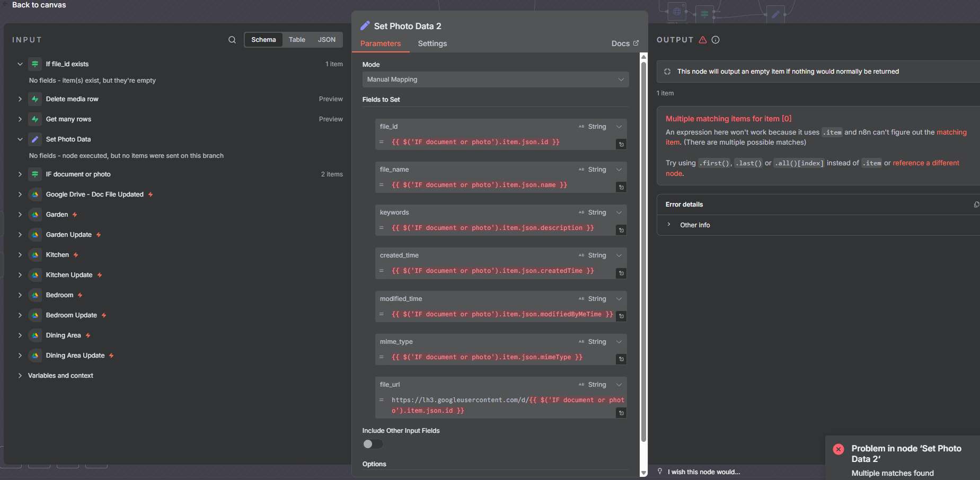The image size is (980, 480).
Task: Click the Delete media row node icon
Action: (x=35, y=99)
